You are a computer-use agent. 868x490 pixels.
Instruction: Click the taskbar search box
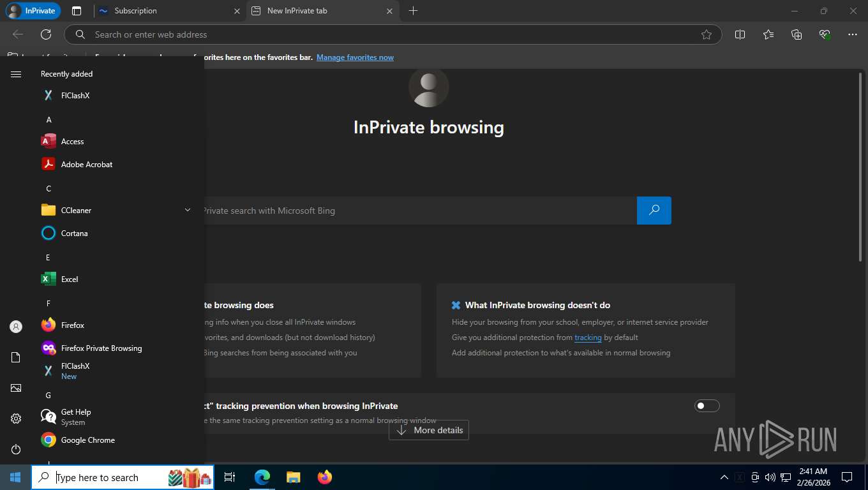(x=123, y=477)
